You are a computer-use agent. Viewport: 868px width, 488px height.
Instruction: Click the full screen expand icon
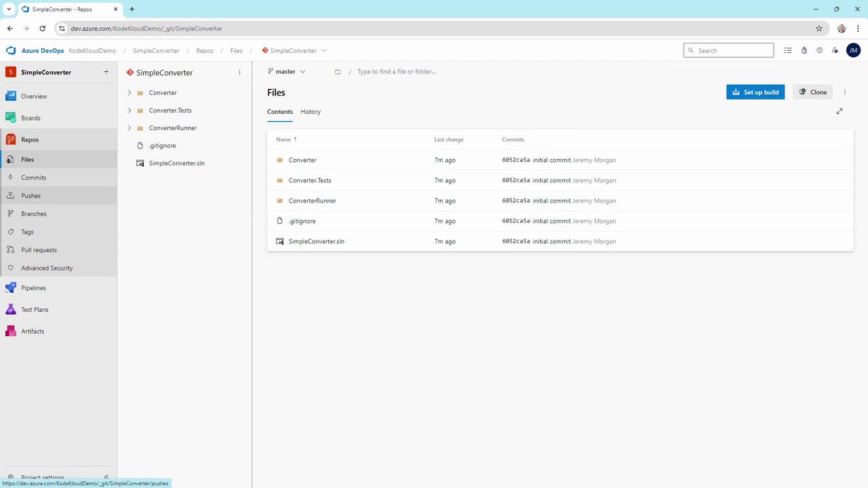[x=840, y=111]
